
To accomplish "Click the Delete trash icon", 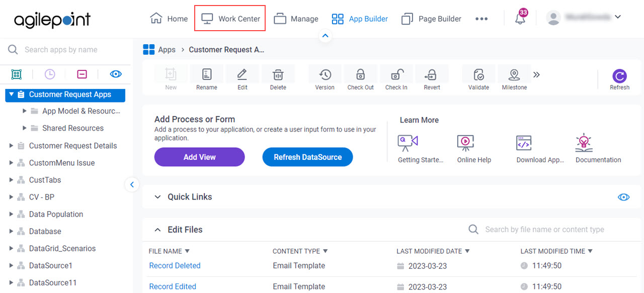I will click(x=278, y=75).
